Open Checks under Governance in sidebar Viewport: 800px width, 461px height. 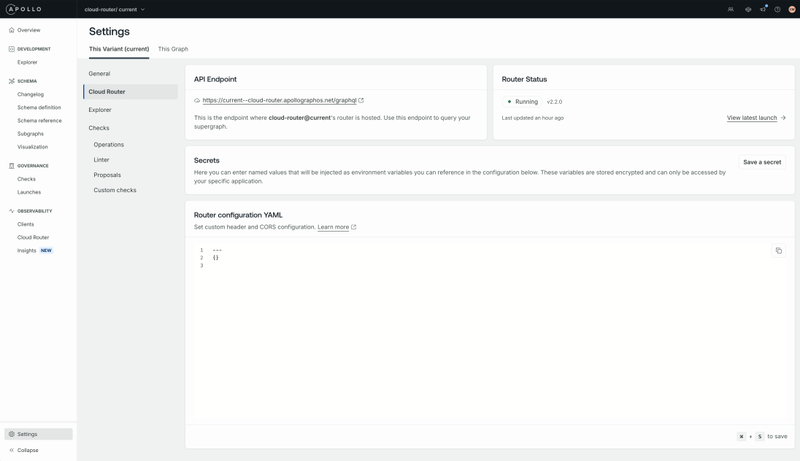tap(27, 179)
